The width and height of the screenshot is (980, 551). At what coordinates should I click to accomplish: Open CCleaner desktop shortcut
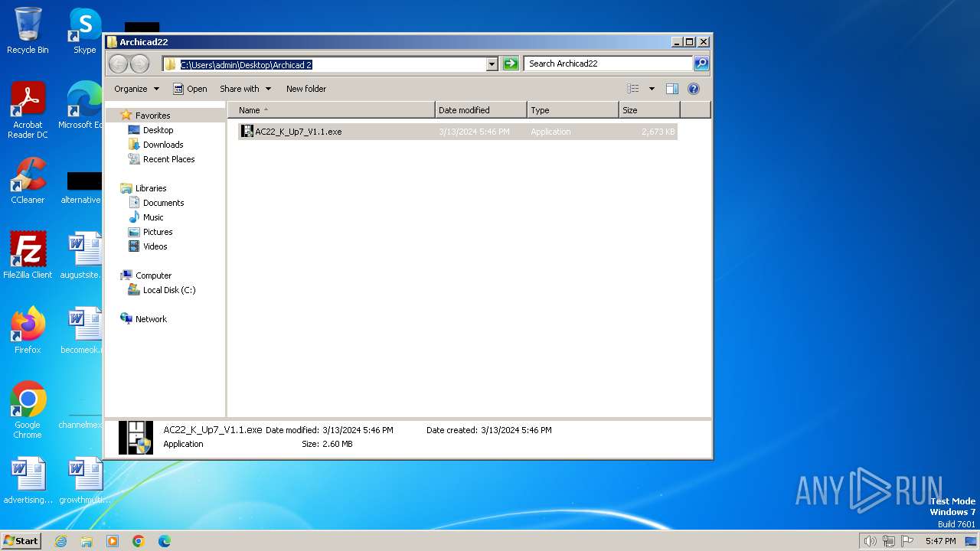[28, 181]
